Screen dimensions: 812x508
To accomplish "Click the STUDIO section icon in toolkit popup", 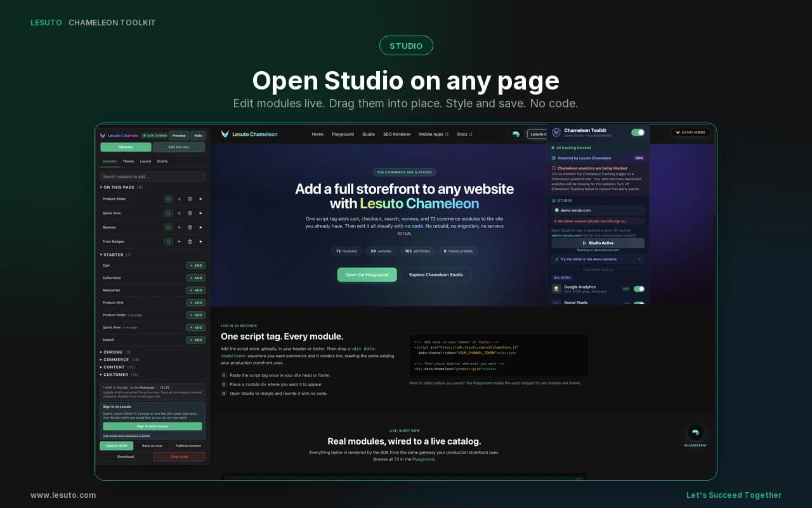I will 554,200.
